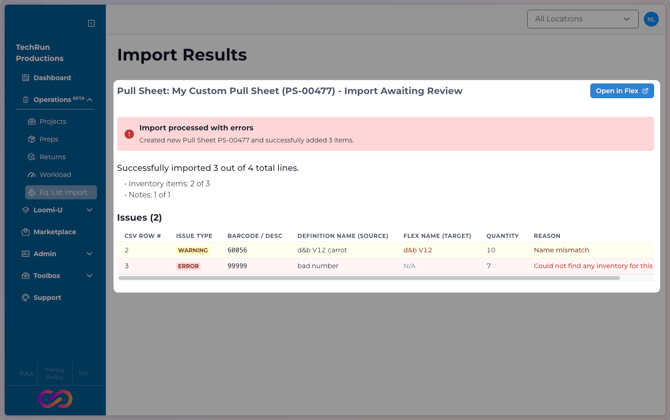Click the 'Could not find any inventory' reason
670x420 pixels.
point(593,266)
